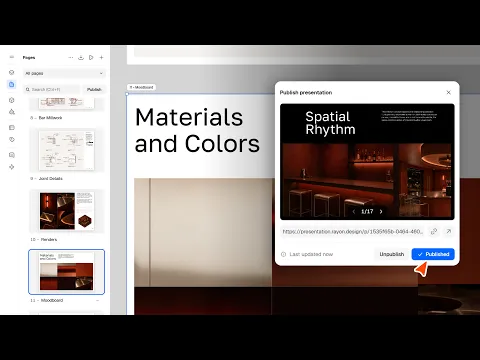This screenshot has height=360, width=480.
Task: Click the 1/17 slide counter
Action: (367, 211)
